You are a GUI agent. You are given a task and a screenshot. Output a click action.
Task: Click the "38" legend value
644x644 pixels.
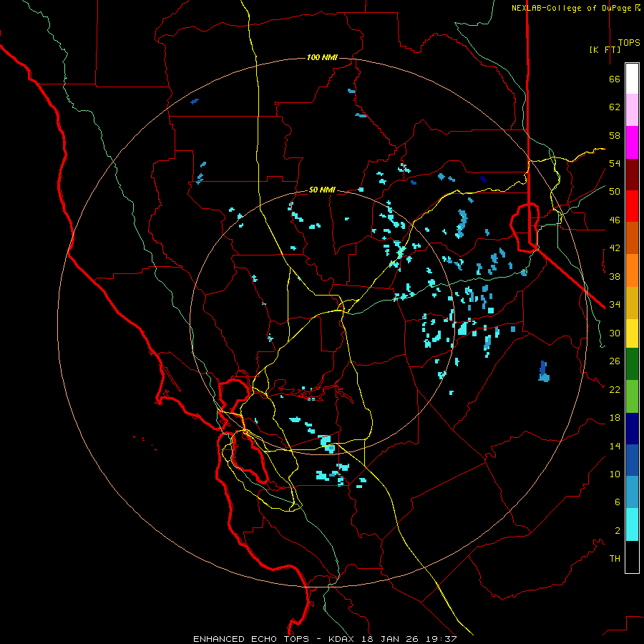pos(615,276)
